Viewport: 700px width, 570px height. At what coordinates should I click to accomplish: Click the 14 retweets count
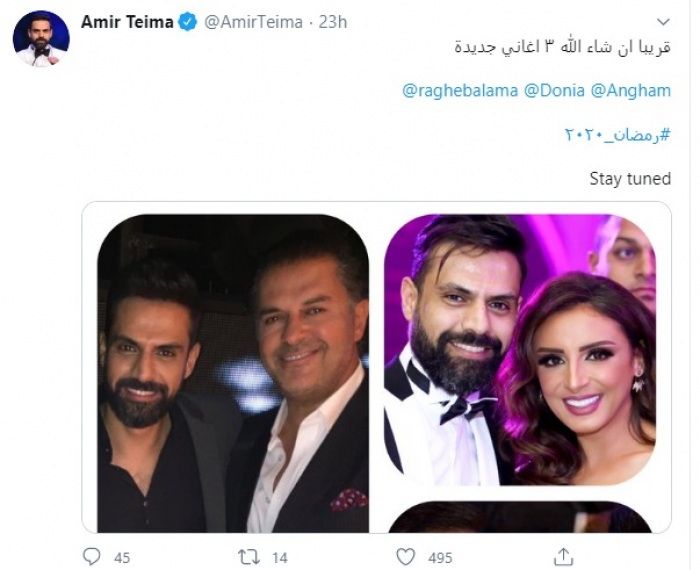[279, 557]
